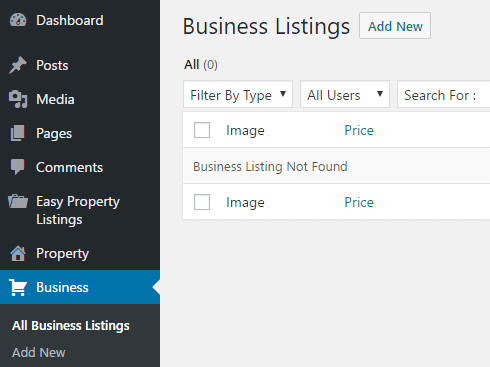This screenshot has width=490, height=367.
Task: Click the Business shopping cart icon
Action: tap(18, 287)
